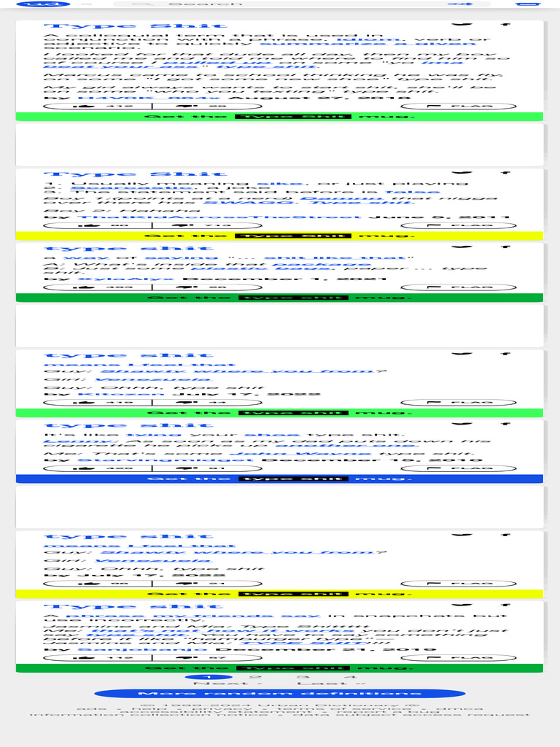Viewport: 560px width, 747px height.
Task: Upvote the definition by H4V0K_904x
Action: click(98, 107)
